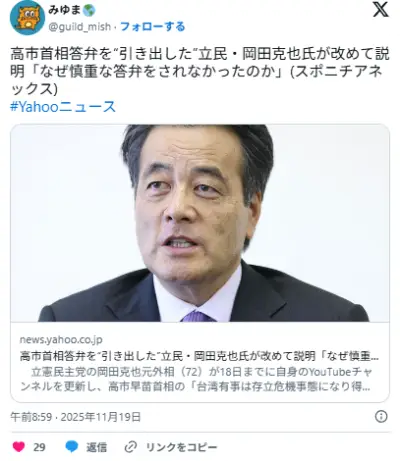Like the post with the heart icon

(19, 447)
